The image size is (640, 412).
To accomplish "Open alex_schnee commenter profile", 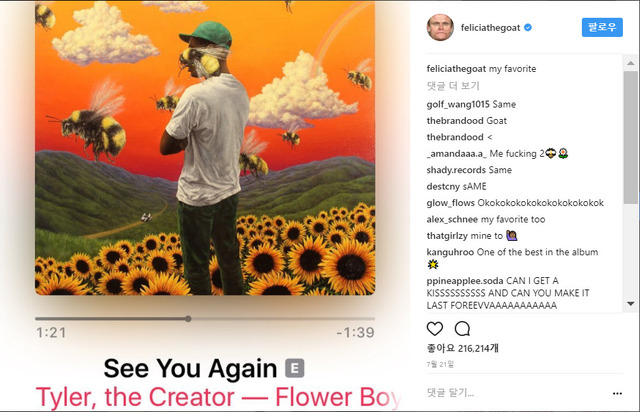I will pos(452,219).
